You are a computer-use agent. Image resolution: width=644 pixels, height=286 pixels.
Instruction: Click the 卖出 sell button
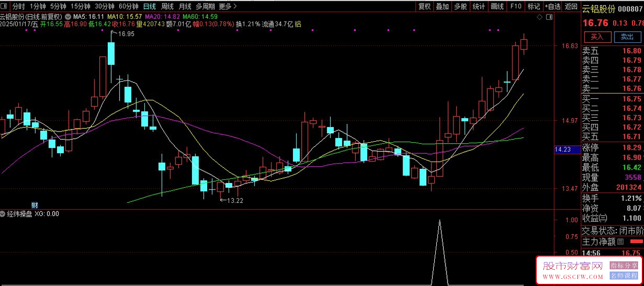point(627,37)
